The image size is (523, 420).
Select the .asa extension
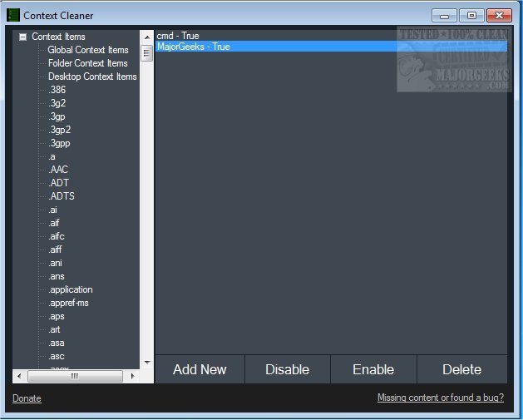pos(57,343)
